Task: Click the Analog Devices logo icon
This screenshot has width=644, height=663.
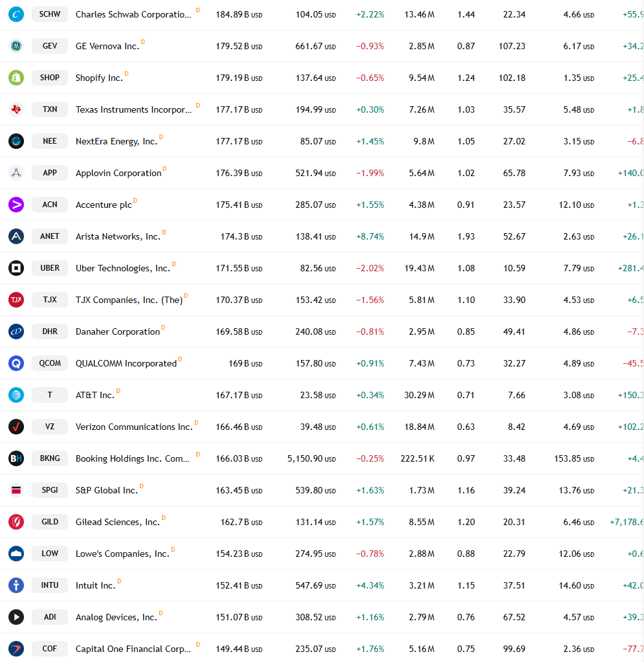Action: coord(16,617)
